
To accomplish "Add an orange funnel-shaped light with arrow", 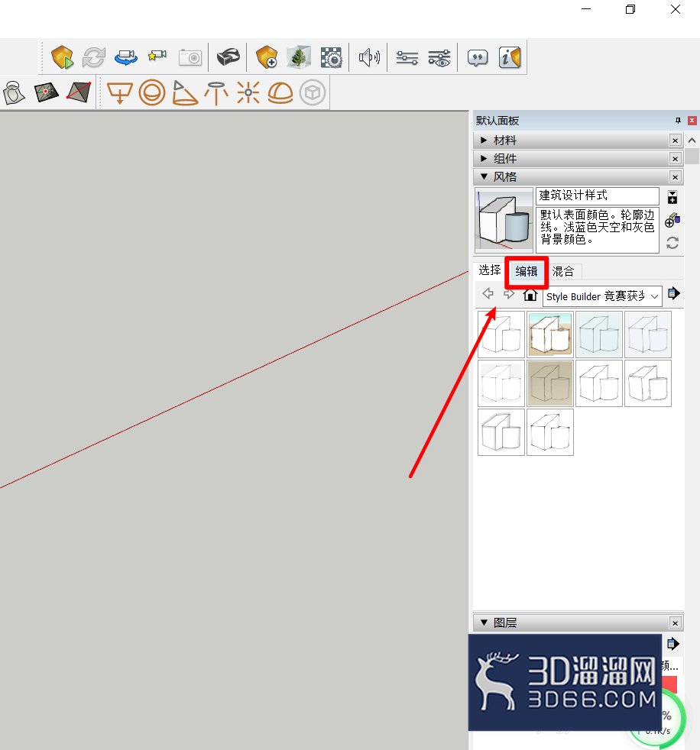I will tap(119, 92).
